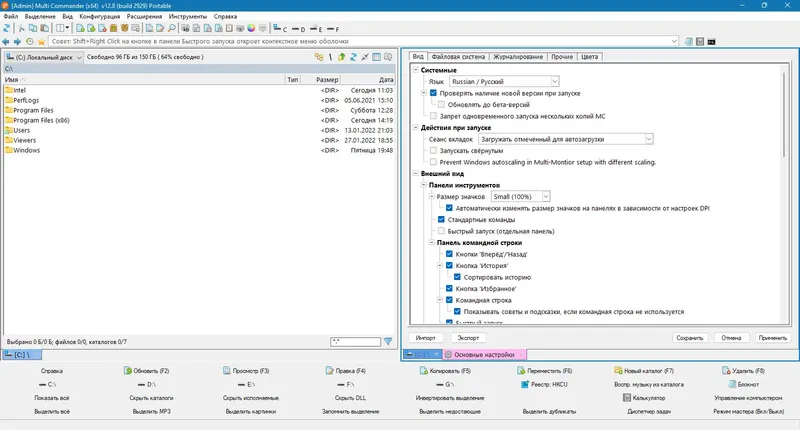Open the magnifier file search icon
This screenshot has width=800, height=430.
[172, 28]
